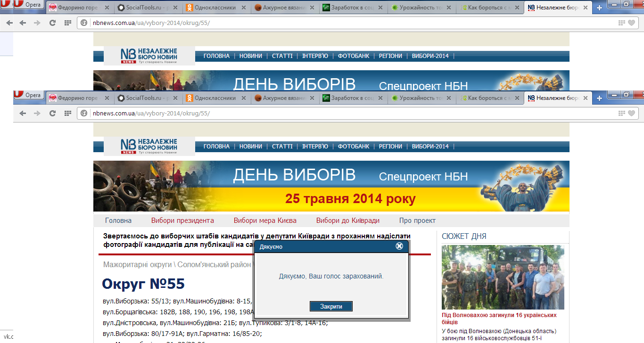Click 'ГОЛОВНА' in the lower window's blue nav bar

click(x=216, y=147)
